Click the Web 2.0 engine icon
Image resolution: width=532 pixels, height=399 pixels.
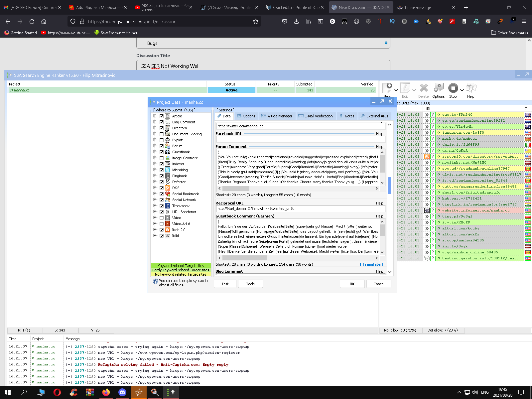(x=168, y=230)
